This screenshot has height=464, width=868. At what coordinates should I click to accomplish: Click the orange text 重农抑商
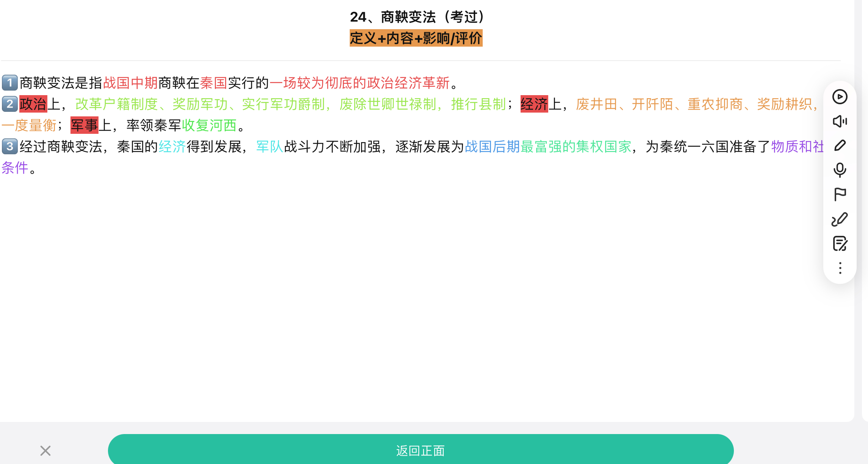(715, 104)
